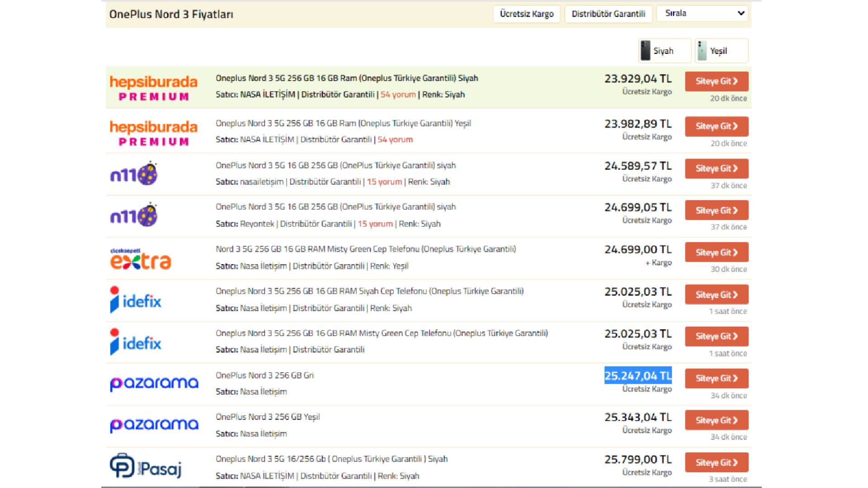Select the Siyah color swatch filter
The height and width of the screenshot is (488, 868).
665,51
